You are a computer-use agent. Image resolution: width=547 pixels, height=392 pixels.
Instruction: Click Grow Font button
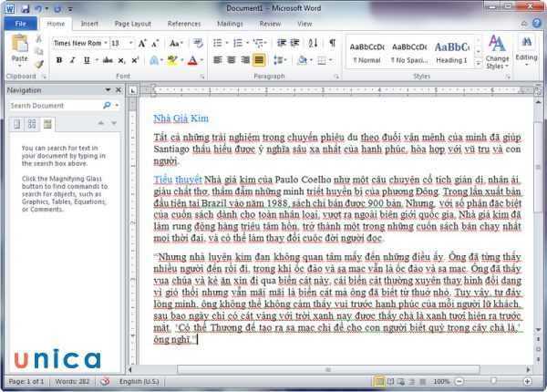(x=142, y=43)
